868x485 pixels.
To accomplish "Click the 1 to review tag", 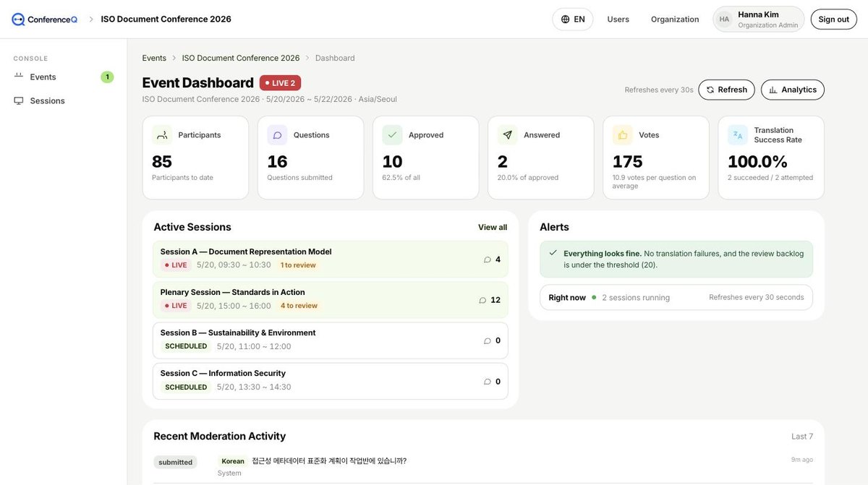I will point(298,265).
